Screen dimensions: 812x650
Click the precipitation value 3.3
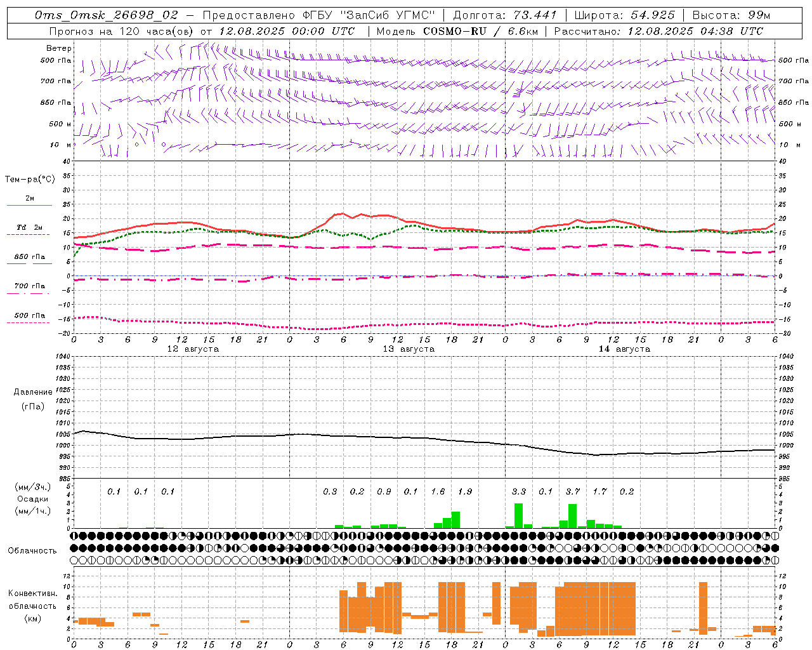[519, 491]
